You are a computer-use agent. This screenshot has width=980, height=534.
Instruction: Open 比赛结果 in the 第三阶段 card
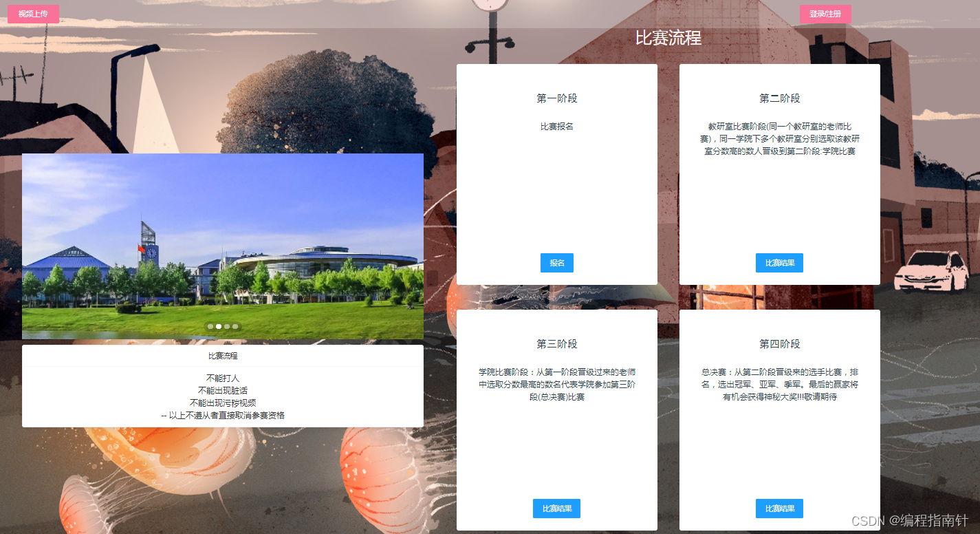[x=556, y=509]
